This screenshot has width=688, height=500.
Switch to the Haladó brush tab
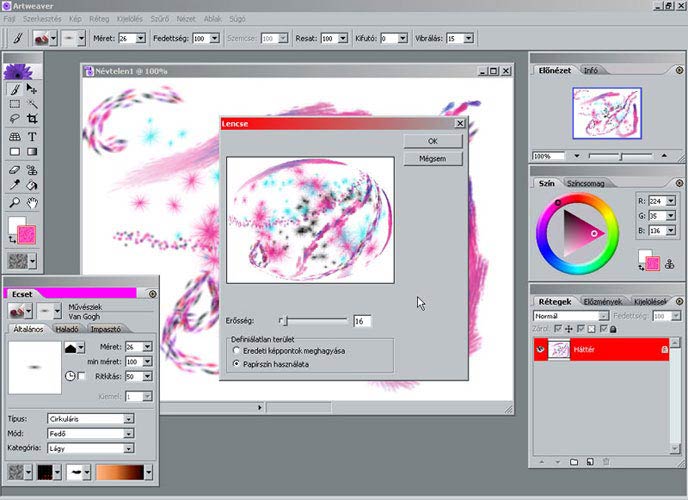[x=68, y=328]
